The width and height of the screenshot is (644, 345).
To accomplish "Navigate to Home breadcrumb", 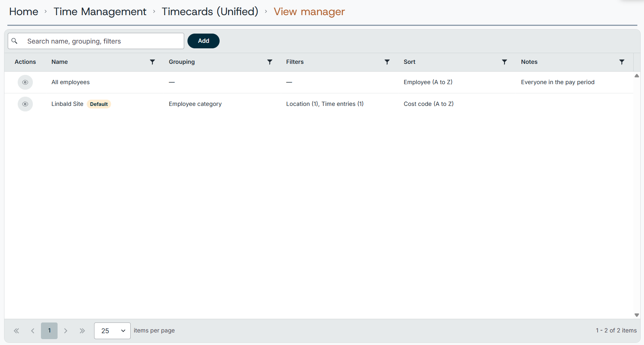I will coord(24,11).
